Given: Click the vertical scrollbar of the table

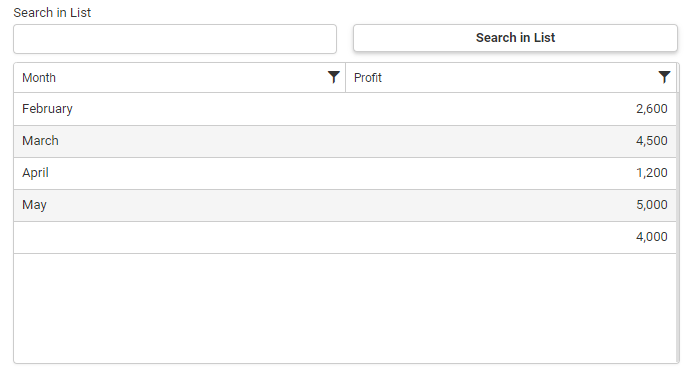Looking at the screenshot, I should pos(678,213).
